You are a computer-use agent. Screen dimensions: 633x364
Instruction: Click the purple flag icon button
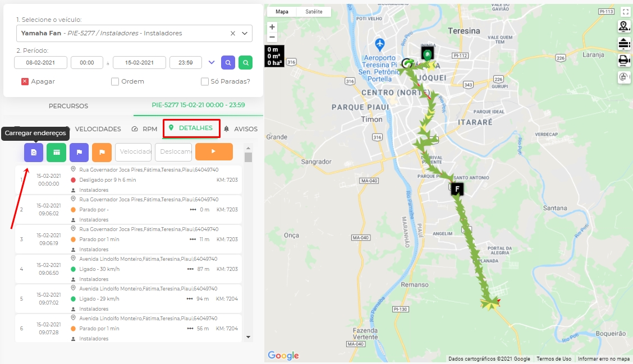pos(79,152)
